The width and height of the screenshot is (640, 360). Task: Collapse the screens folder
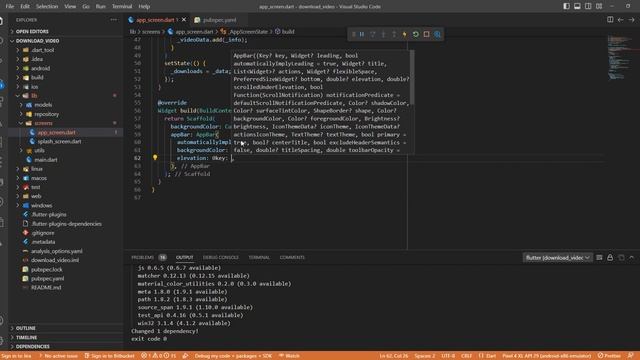(x=65, y=123)
